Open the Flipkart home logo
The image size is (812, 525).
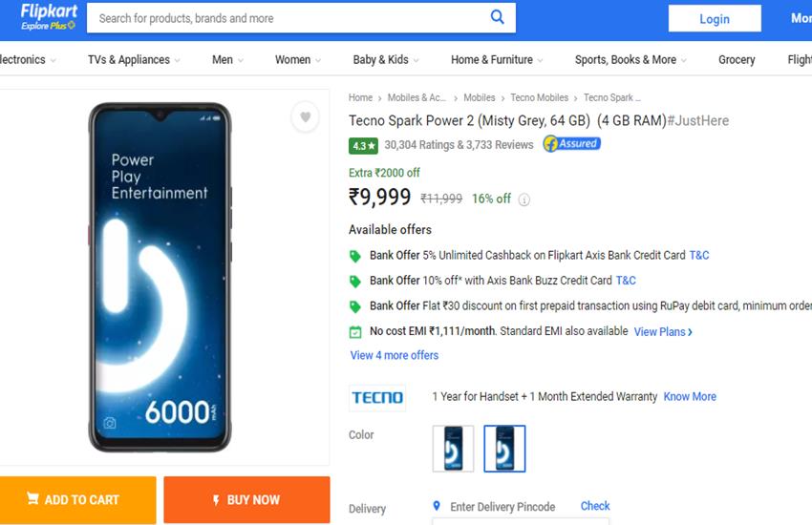point(48,16)
